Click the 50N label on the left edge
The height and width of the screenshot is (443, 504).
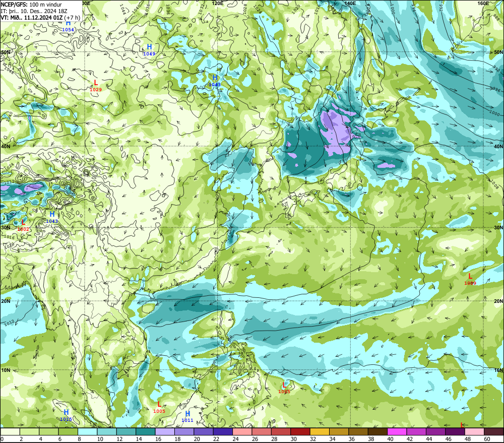6,52
